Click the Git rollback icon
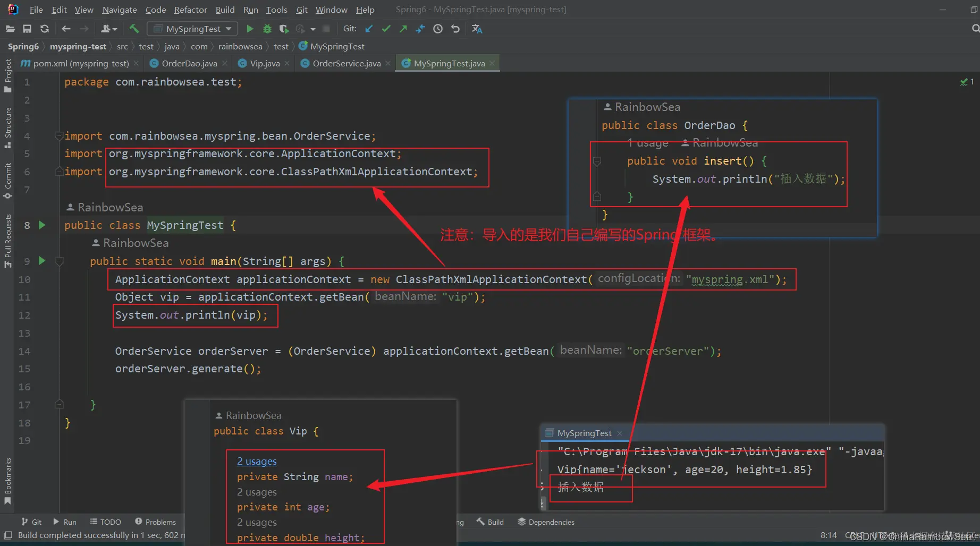The width and height of the screenshot is (980, 546). click(x=455, y=29)
